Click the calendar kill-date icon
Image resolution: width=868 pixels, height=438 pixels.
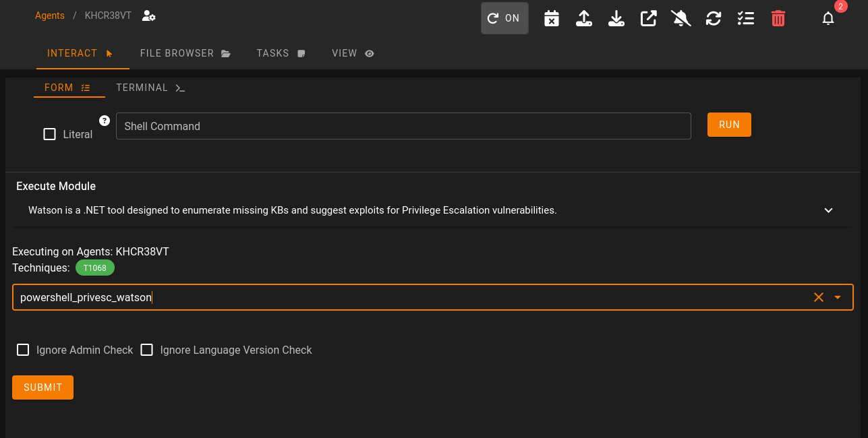point(552,18)
